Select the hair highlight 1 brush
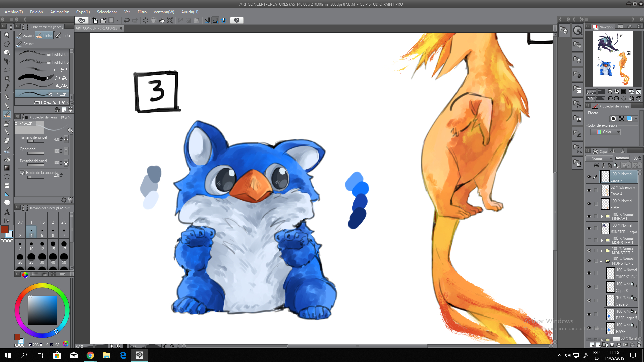The height and width of the screenshot is (362, 644). tap(43, 54)
